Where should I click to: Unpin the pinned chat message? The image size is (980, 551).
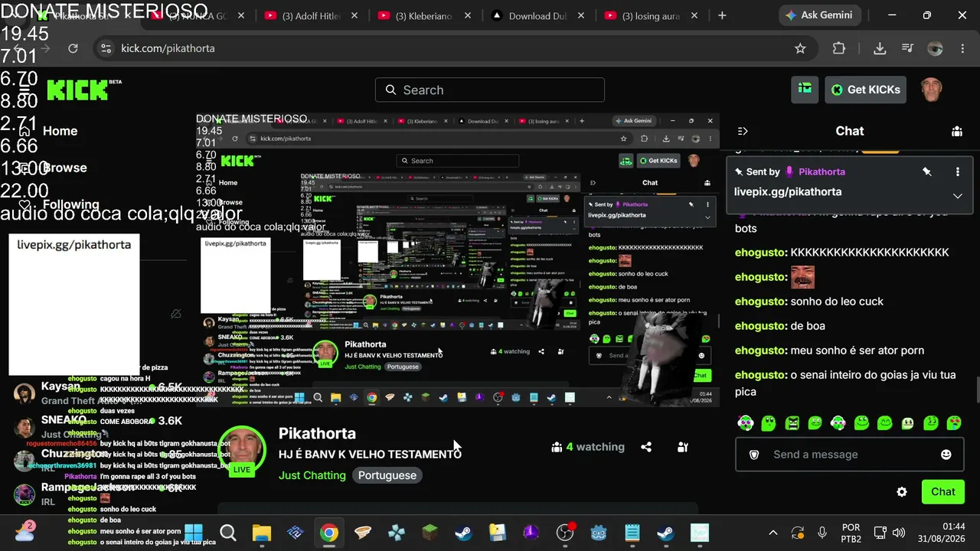927,171
